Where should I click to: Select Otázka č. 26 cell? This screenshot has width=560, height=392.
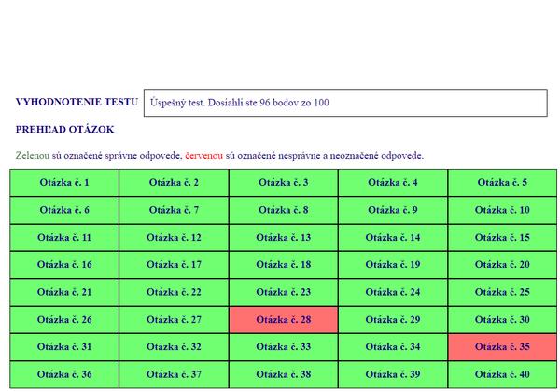point(64,320)
